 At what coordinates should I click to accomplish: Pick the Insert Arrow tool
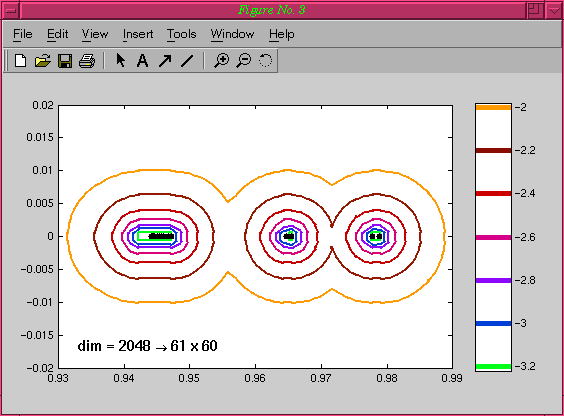coord(165,61)
